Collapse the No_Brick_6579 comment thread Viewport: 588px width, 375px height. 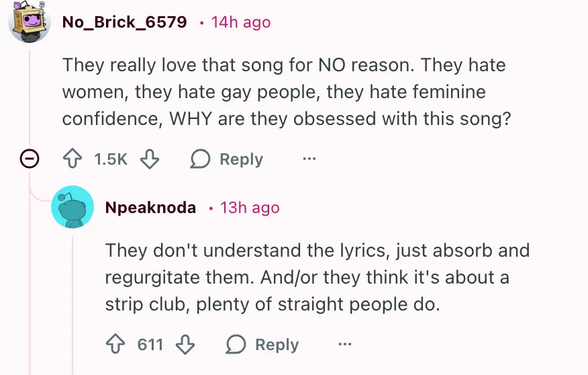(29, 159)
